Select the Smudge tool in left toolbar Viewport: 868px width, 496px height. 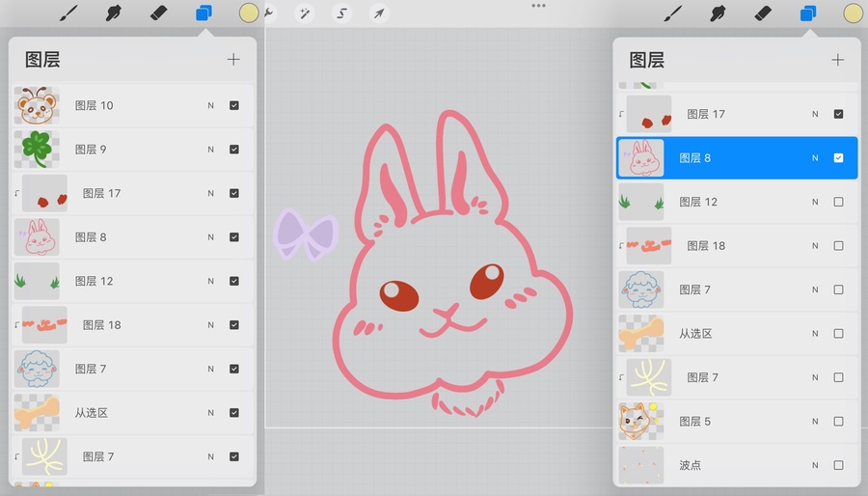113,13
